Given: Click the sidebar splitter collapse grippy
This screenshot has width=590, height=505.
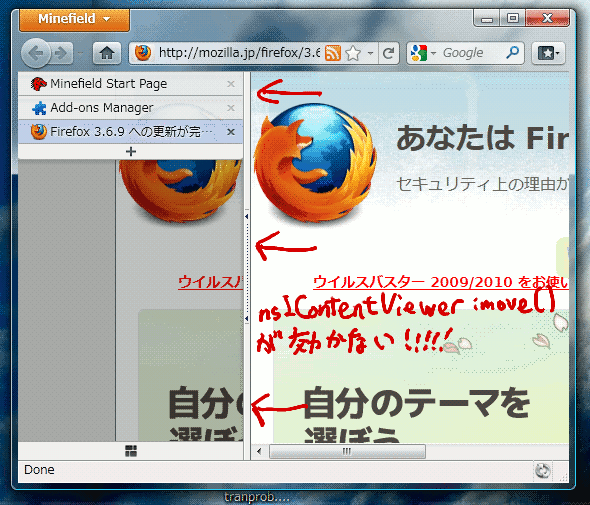Looking at the screenshot, I should pyautogui.click(x=246, y=267).
